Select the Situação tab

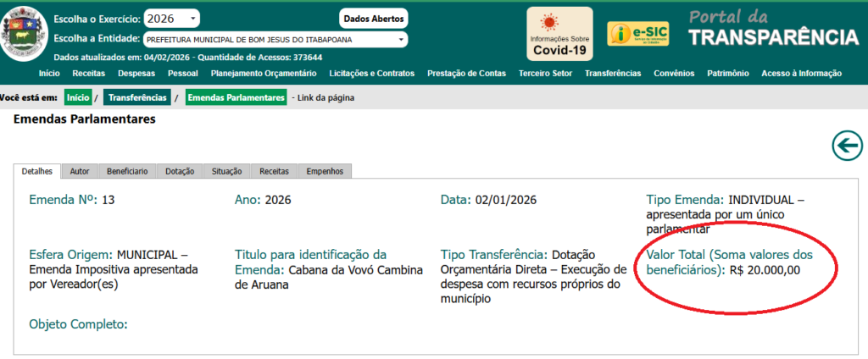pos(226,171)
